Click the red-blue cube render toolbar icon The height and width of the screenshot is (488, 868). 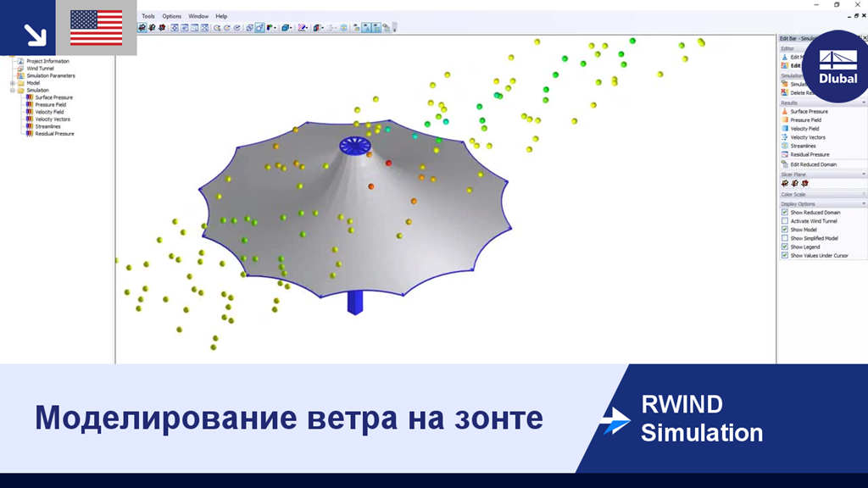click(x=317, y=28)
